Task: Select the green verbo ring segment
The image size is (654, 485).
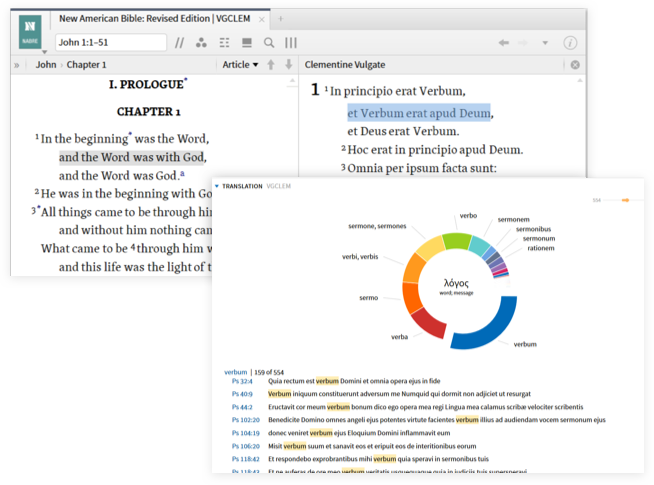Action: click(457, 241)
